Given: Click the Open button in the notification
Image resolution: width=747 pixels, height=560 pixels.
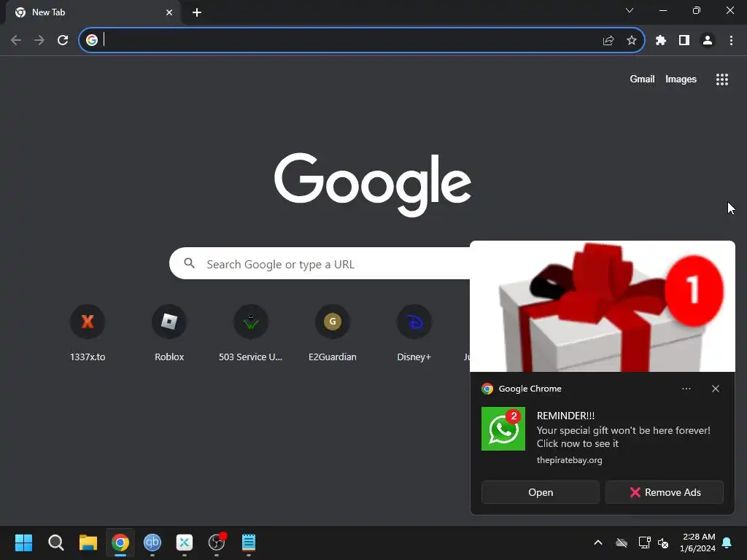Looking at the screenshot, I should pyautogui.click(x=541, y=492).
